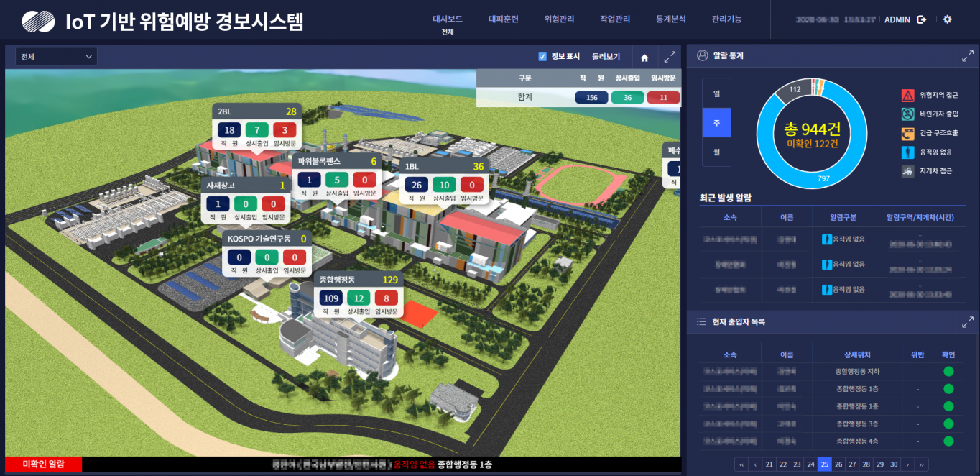Select the 주 period option

pos(716,122)
